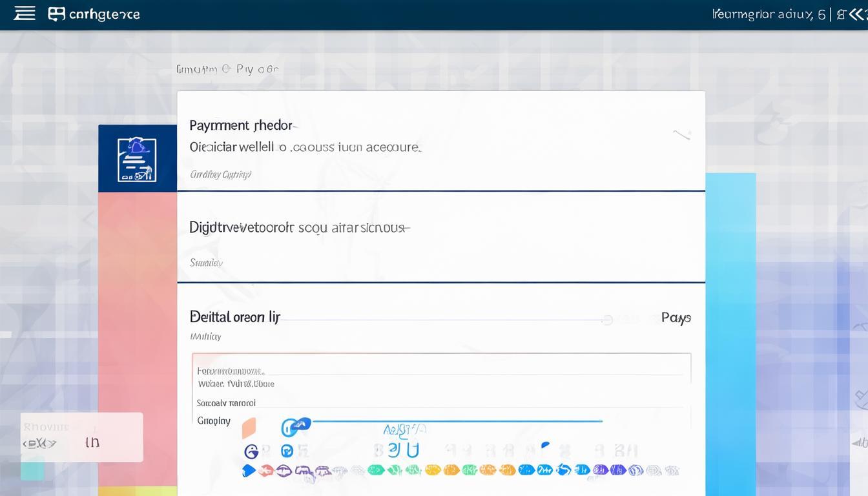
Task: Expand the Payment method section arrow
Action: (x=681, y=134)
